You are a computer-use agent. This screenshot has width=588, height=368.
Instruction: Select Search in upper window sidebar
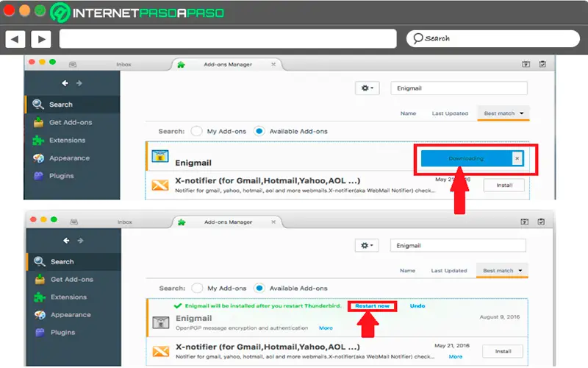click(72, 105)
